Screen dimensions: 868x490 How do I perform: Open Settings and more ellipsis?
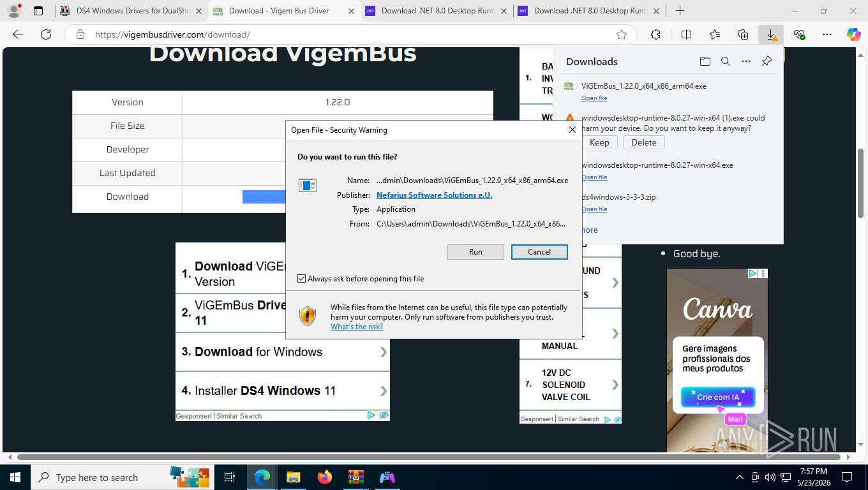pyautogui.click(x=827, y=34)
